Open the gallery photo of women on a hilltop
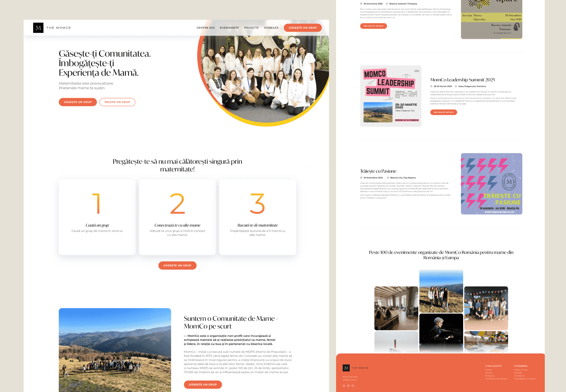This screenshot has height=392, width=566. coord(441,291)
